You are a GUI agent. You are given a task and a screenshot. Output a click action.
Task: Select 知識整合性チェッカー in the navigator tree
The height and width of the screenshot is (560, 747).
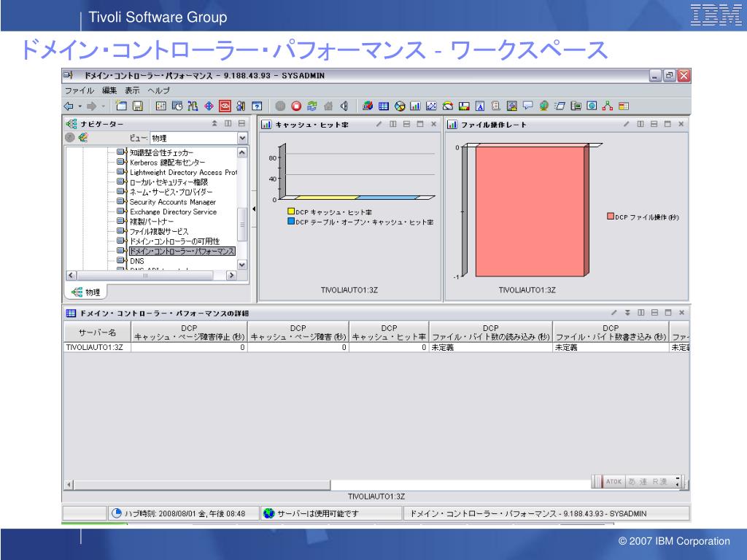[x=161, y=152]
